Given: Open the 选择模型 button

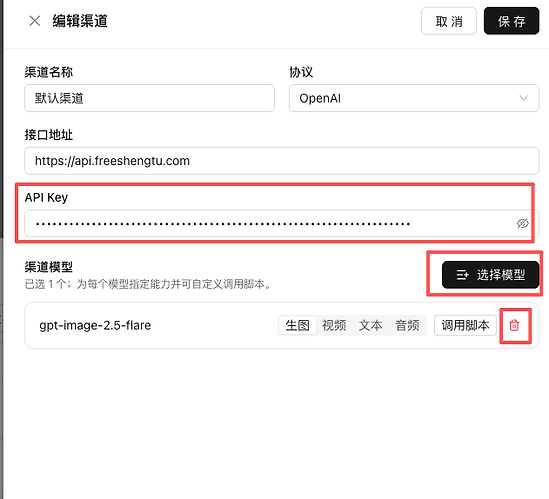Looking at the screenshot, I should [490, 275].
